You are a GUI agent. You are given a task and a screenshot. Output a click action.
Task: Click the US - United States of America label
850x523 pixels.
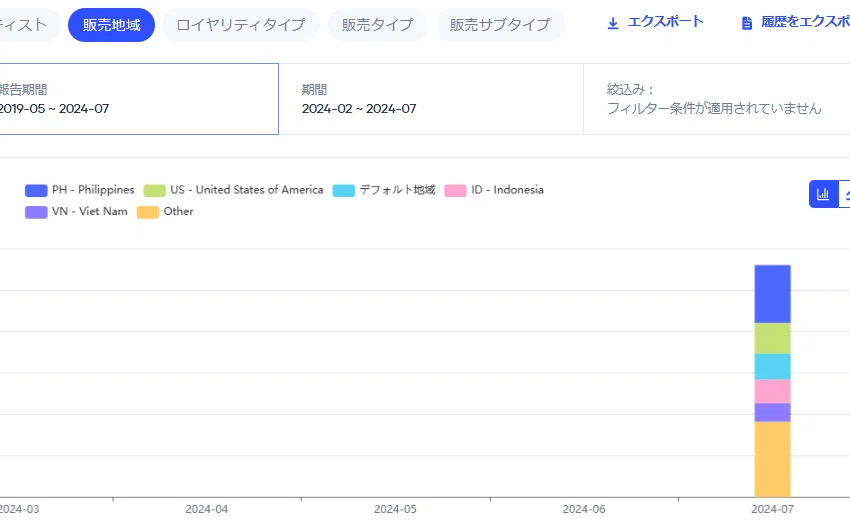click(x=247, y=190)
